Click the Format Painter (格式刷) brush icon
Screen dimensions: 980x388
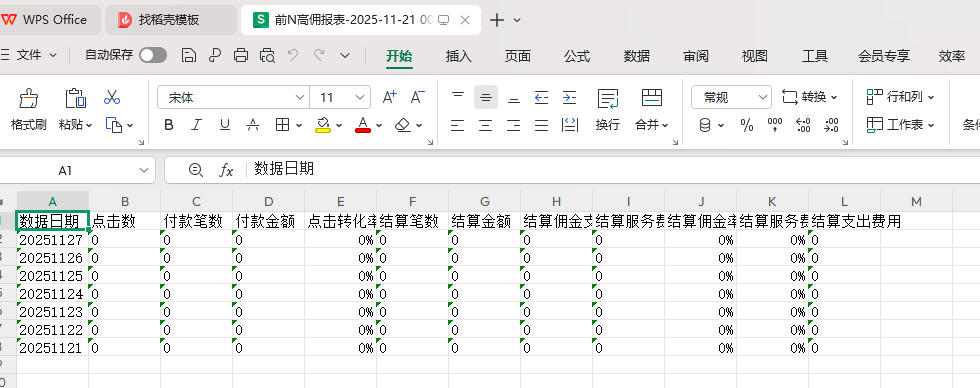click(29, 97)
